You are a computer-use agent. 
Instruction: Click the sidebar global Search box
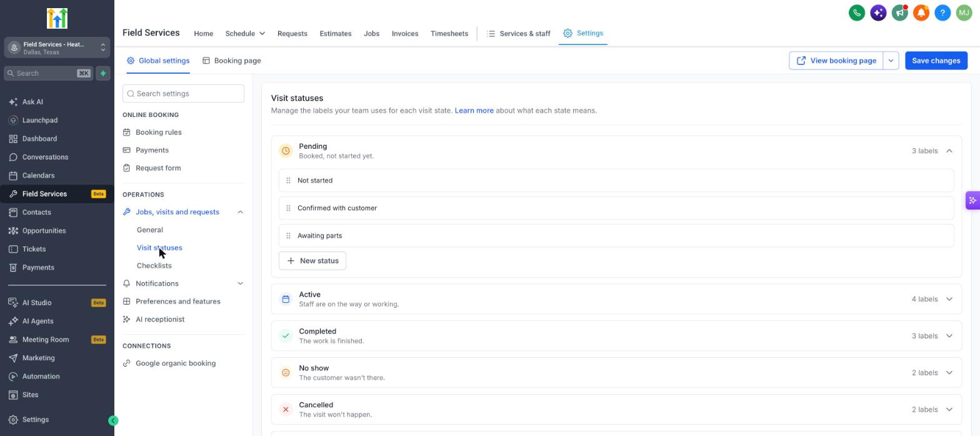click(x=49, y=73)
